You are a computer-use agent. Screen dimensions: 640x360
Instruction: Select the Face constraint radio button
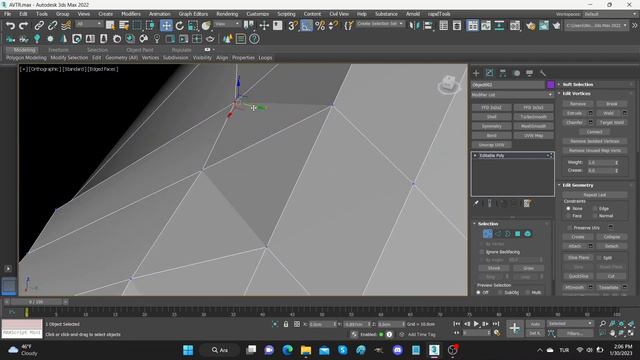(x=568, y=216)
